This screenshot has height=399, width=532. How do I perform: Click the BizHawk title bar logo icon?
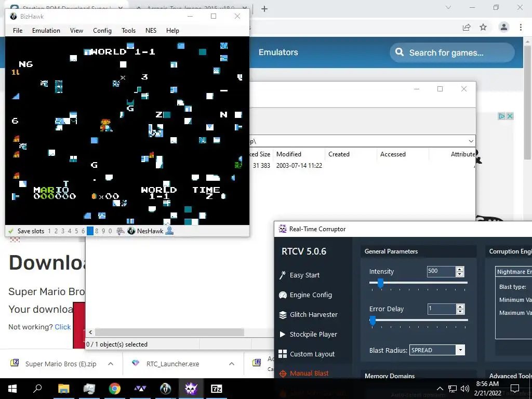13,16
